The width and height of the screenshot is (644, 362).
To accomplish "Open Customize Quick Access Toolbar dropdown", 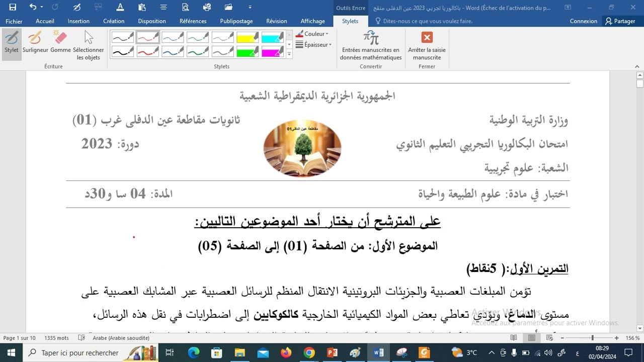I will coord(250,7).
